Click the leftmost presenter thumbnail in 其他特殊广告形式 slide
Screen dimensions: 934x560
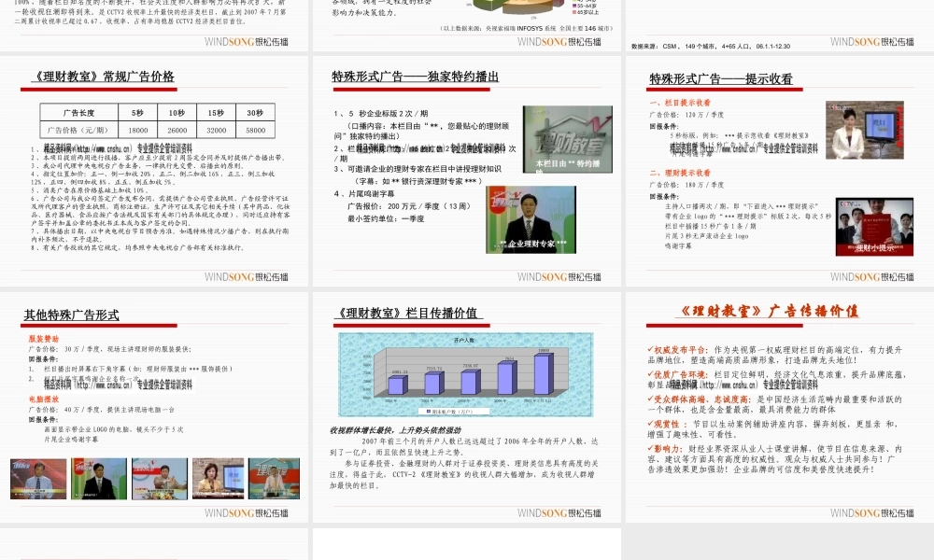[x=38, y=479]
